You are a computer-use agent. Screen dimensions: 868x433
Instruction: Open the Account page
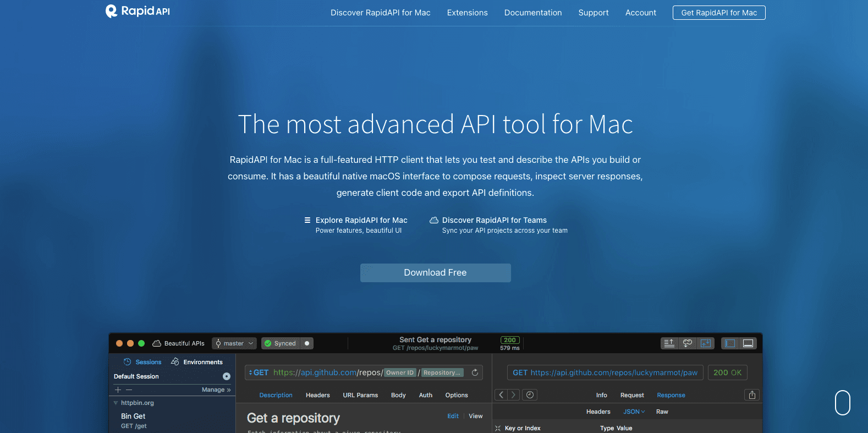pos(640,13)
